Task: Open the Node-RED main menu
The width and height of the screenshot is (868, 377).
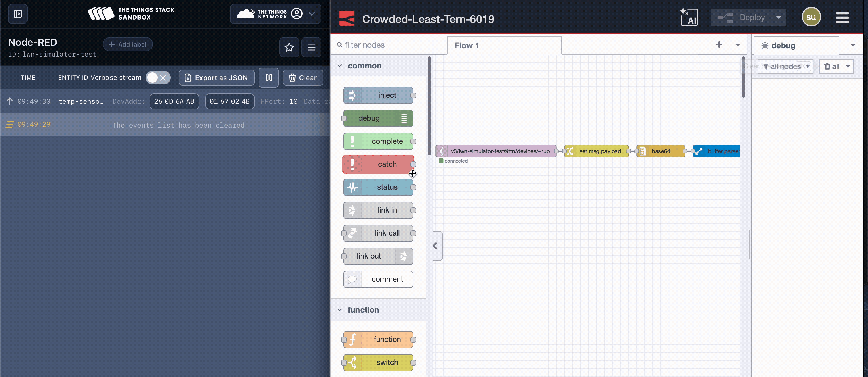Action: (x=842, y=17)
